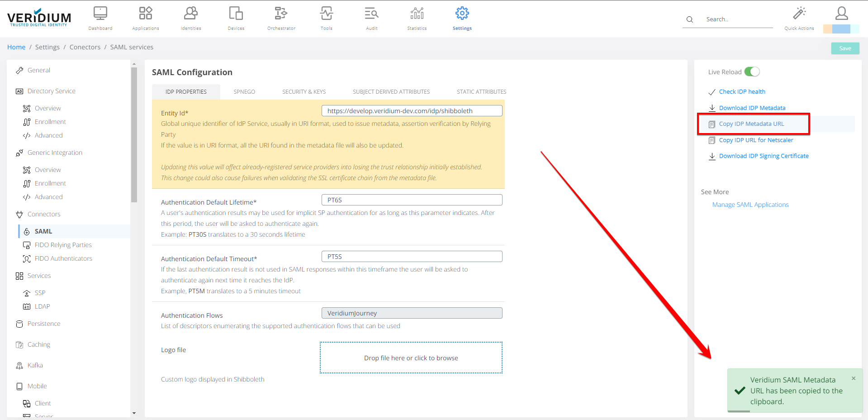Image resolution: width=868 pixels, height=420 pixels.
Task: Open the Orchestrator icon
Action: click(x=281, y=14)
